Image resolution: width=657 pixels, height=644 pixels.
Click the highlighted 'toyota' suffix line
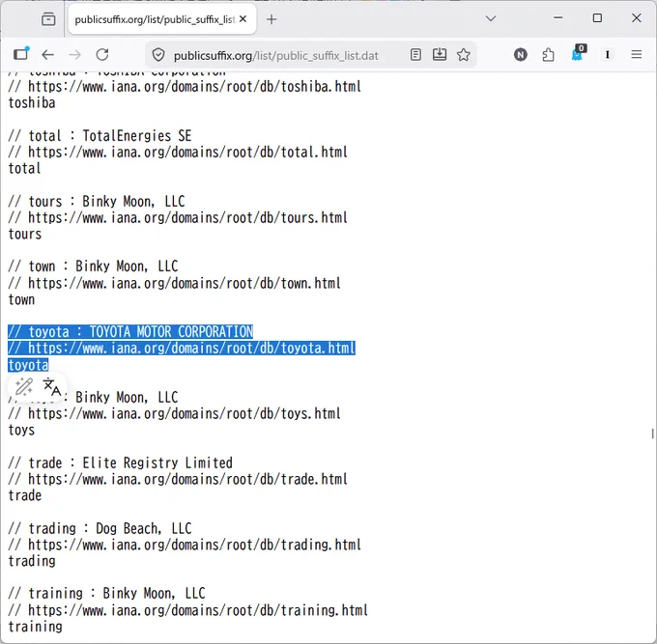point(28,365)
